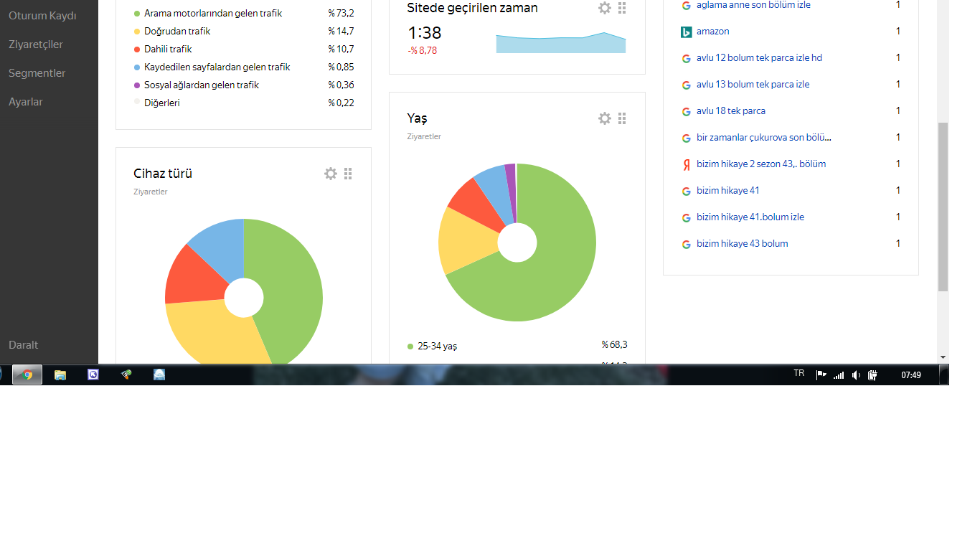980x551 pixels.
Task: Open gear icon on Sitede geçirilen zaman widget
Action: (x=605, y=8)
